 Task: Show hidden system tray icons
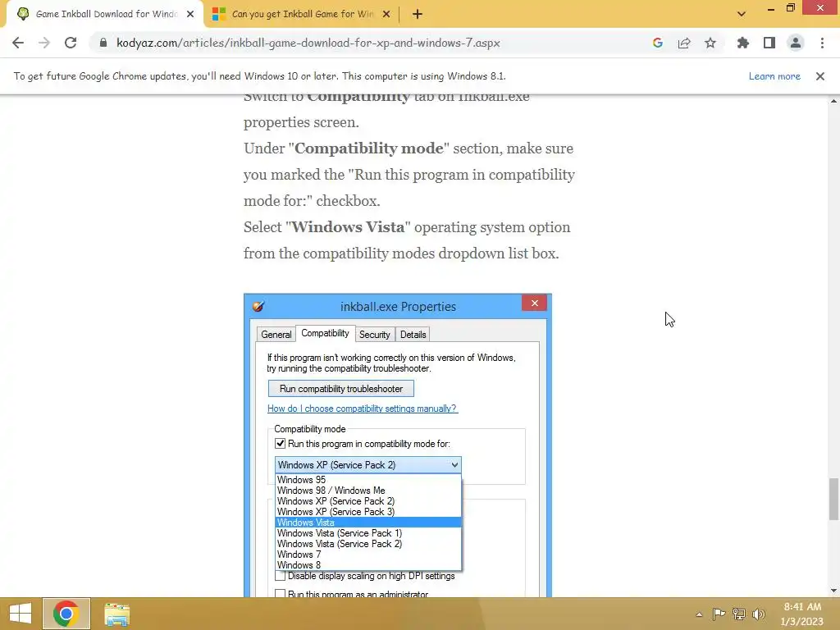tap(699, 614)
